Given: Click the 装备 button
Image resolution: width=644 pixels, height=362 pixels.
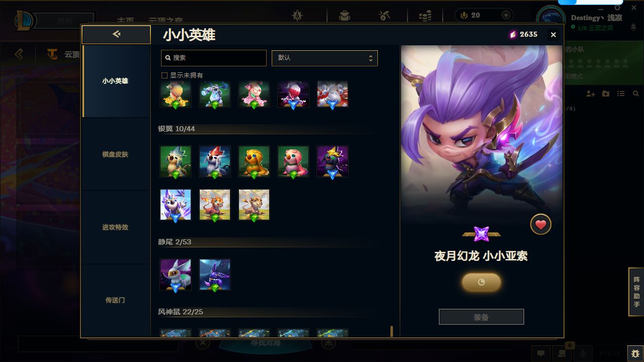Looking at the screenshot, I should coord(481,317).
